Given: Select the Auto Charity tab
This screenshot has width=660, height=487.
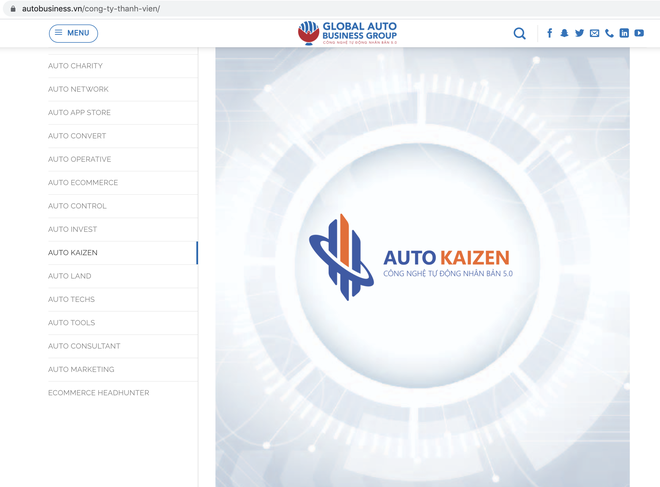Looking at the screenshot, I should coord(75,66).
